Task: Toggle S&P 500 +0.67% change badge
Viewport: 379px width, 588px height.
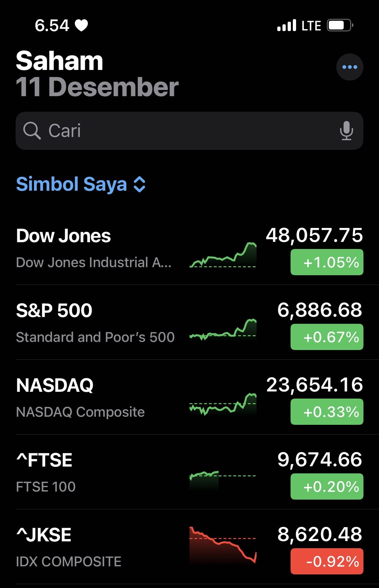Action: coord(327,337)
